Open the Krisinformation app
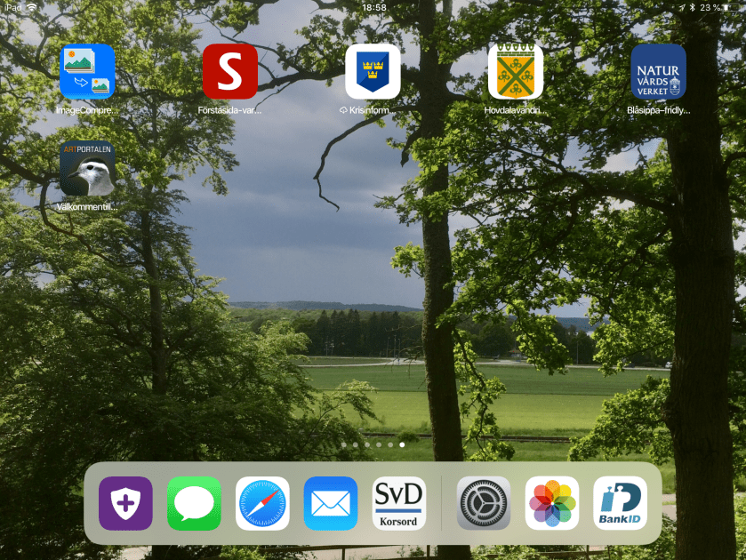The image size is (746, 560). click(x=373, y=71)
